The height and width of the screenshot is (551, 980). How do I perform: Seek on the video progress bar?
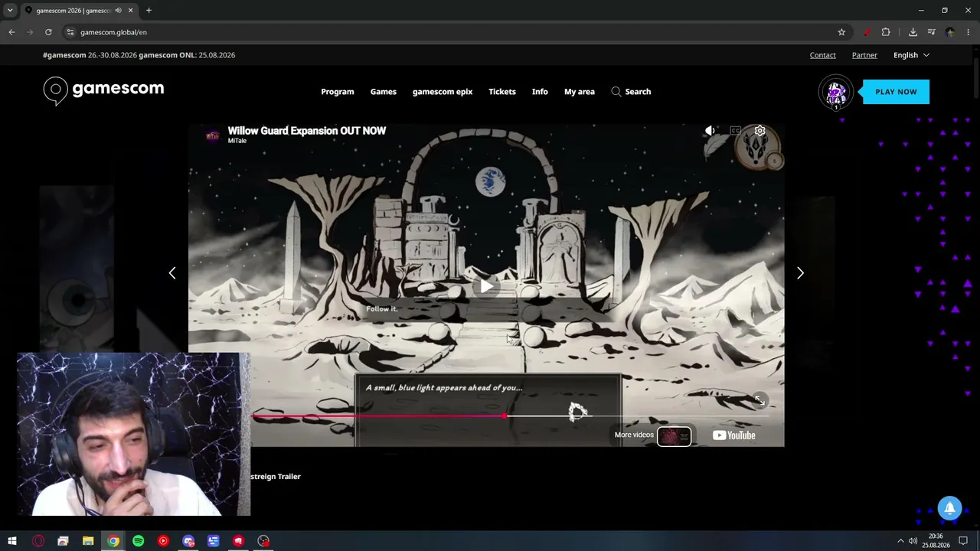coord(510,416)
